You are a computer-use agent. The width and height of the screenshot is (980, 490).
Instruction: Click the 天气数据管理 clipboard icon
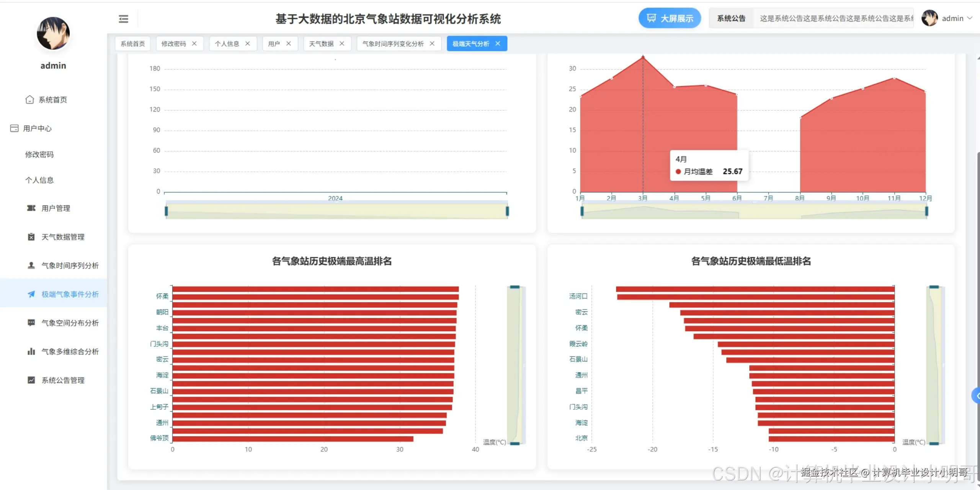(31, 237)
